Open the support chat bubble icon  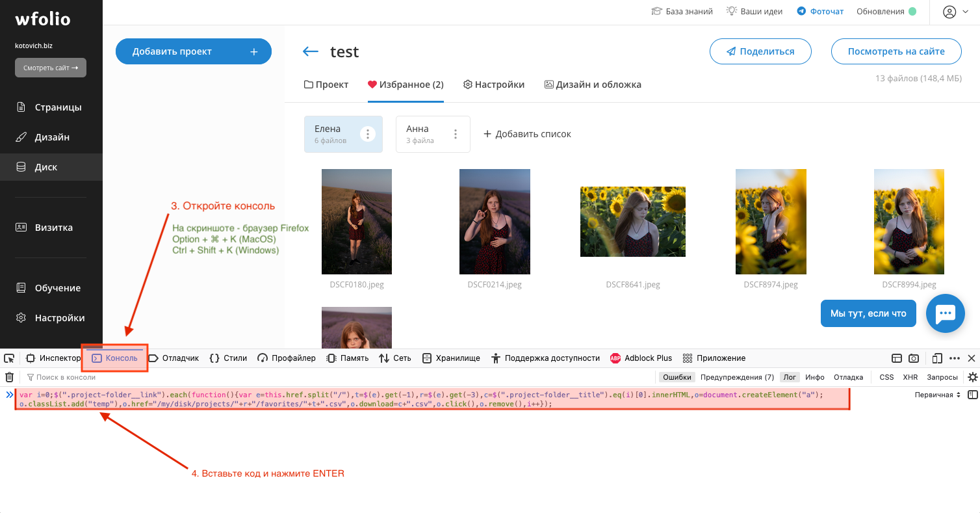click(x=946, y=313)
